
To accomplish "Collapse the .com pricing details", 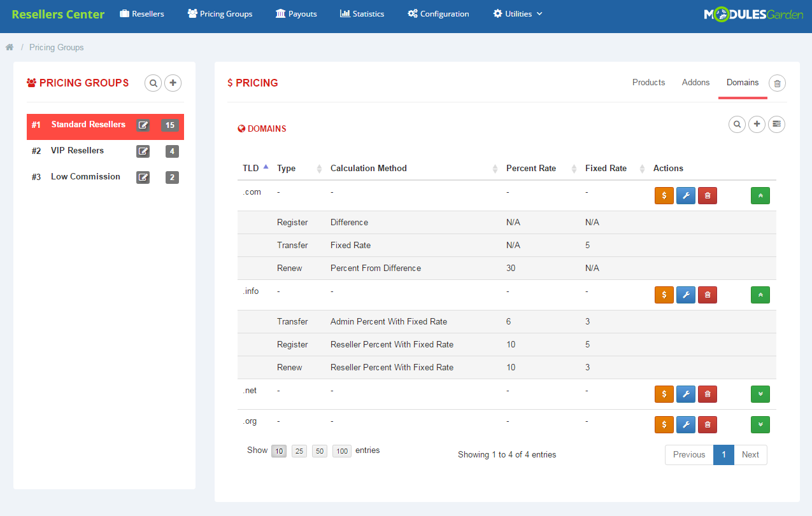I will tap(760, 195).
